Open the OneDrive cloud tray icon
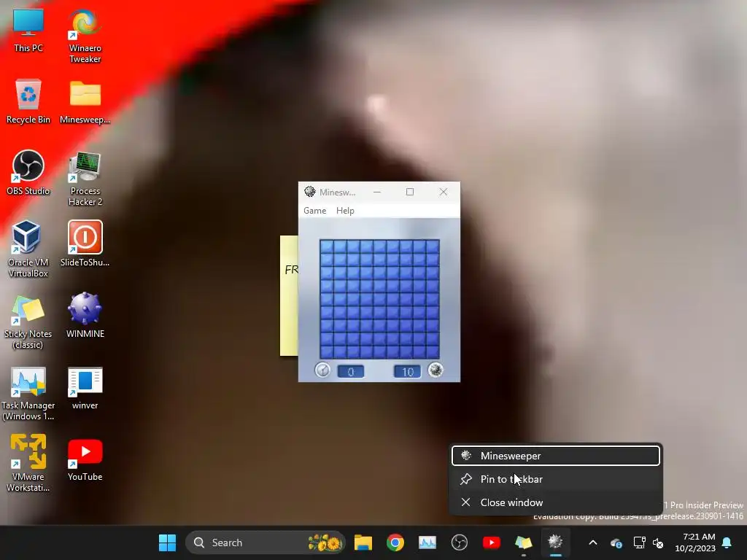Screen dimensions: 747x560 tap(616, 542)
